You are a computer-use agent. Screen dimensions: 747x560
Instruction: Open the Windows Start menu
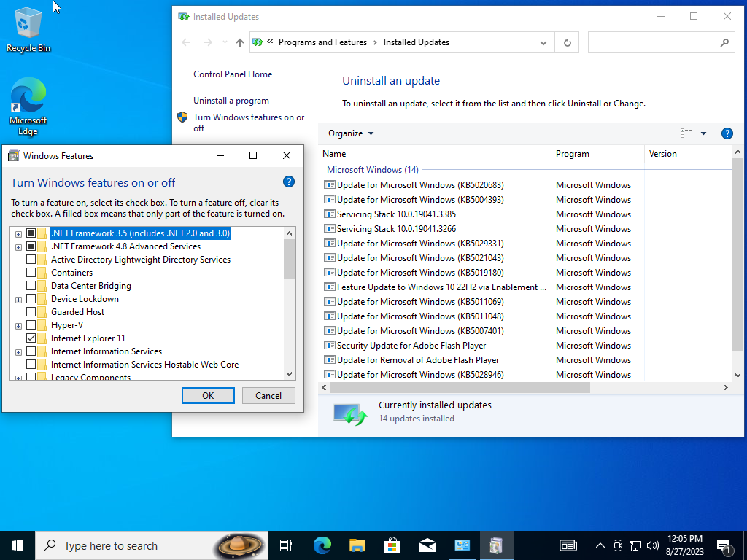(18, 545)
